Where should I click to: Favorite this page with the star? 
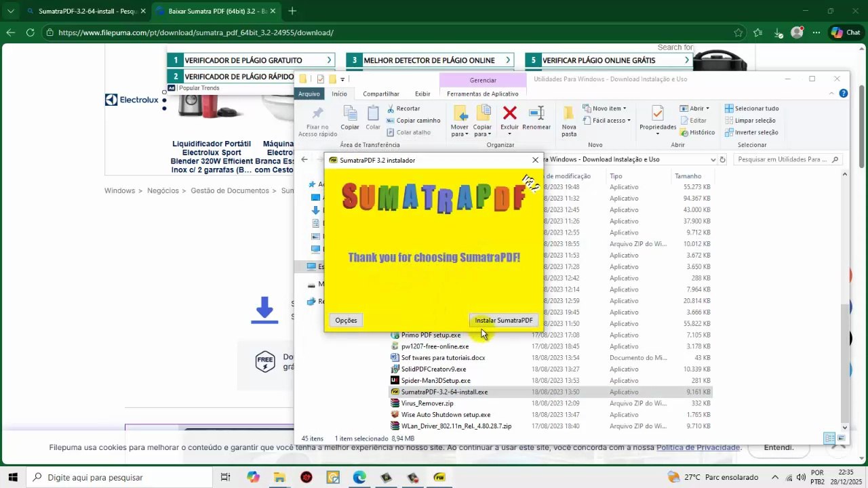[738, 33]
